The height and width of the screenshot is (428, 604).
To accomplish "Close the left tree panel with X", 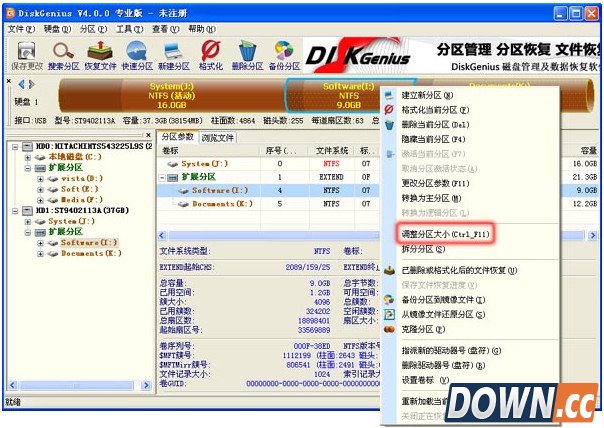I will [x=148, y=135].
